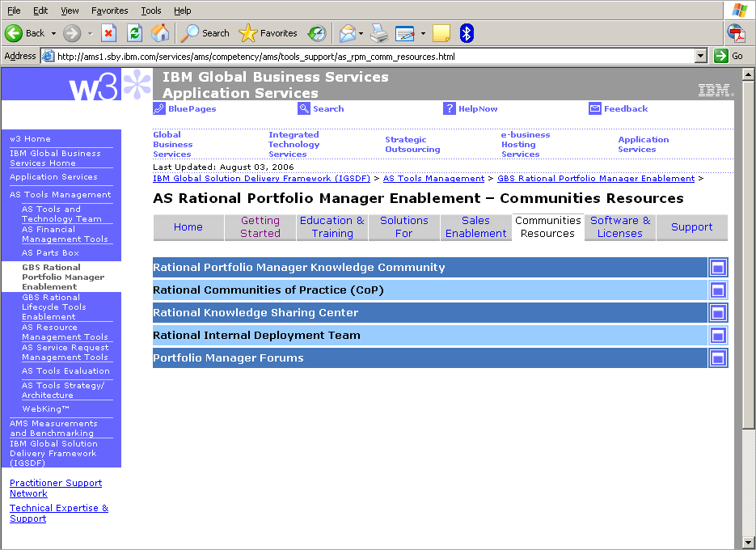Click the Adobe PDF icon at toolbar right
This screenshot has height=550, width=756.
pos(737,33)
